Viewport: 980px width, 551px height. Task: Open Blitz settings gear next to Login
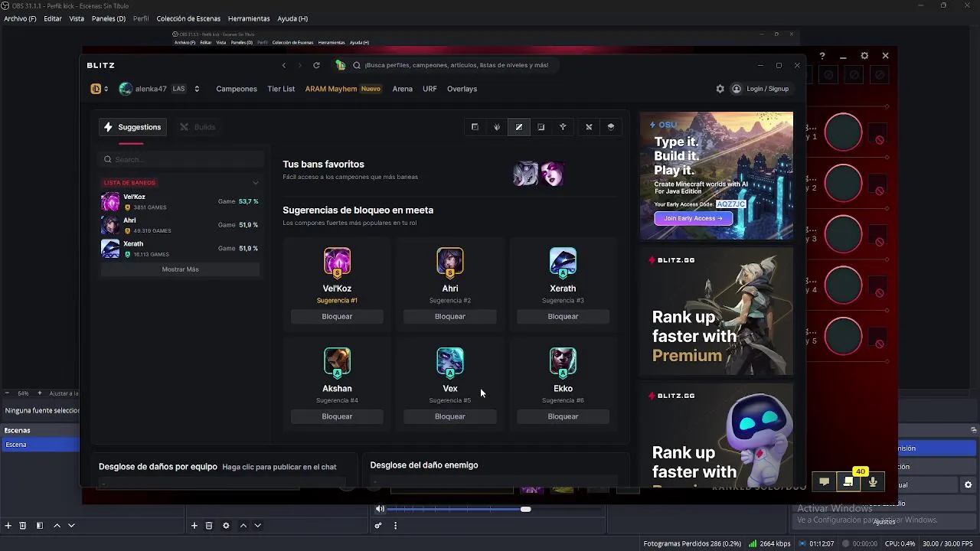pyautogui.click(x=720, y=89)
